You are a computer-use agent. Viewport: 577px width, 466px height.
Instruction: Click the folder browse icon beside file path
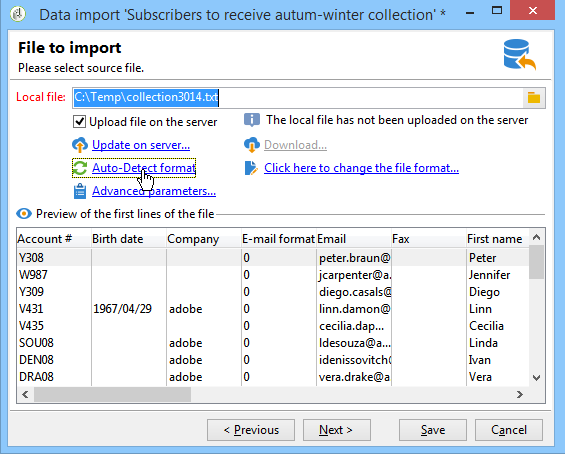coord(534,98)
